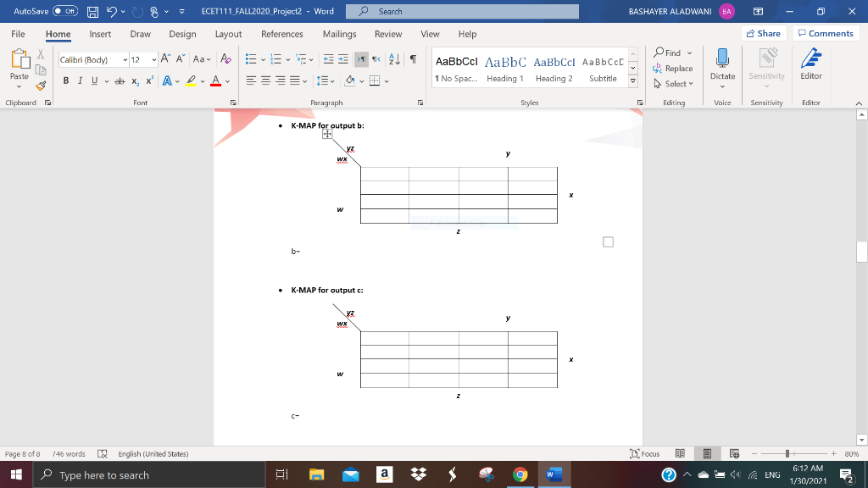Viewport: 868px width, 488px height.
Task: Expand the Styles gallery more arrow
Action: 632,81
